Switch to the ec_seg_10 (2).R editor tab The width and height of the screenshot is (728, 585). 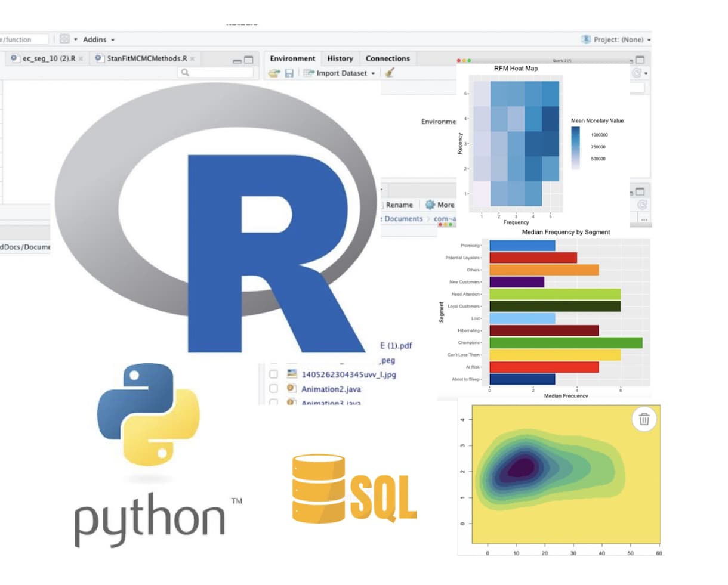pyautogui.click(x=48, y=58)
